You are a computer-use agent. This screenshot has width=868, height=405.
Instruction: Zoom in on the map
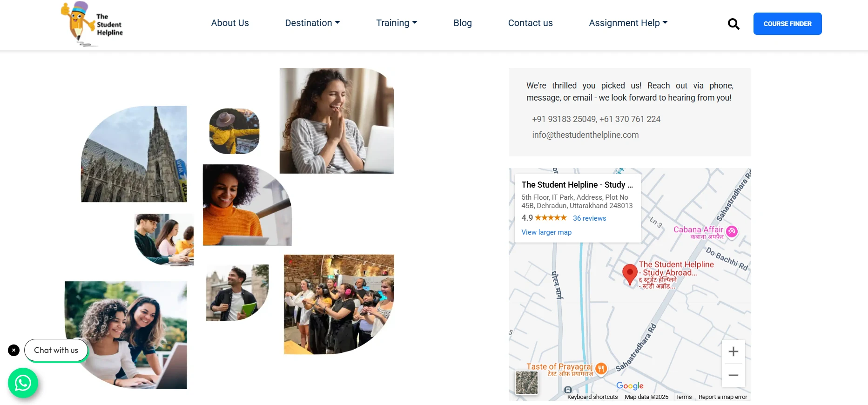point(733,351)
